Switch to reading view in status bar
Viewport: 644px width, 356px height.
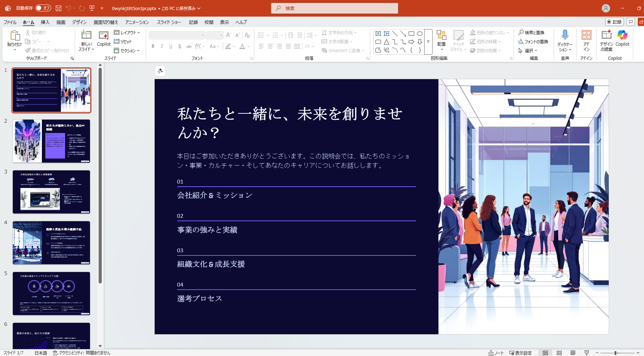[x=573, y=353]
